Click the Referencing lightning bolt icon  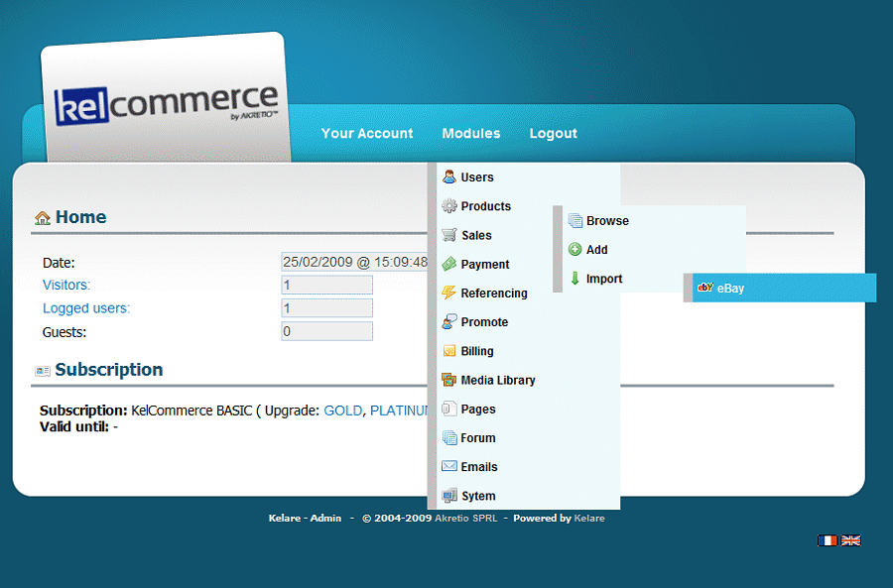tap(449, 293)
